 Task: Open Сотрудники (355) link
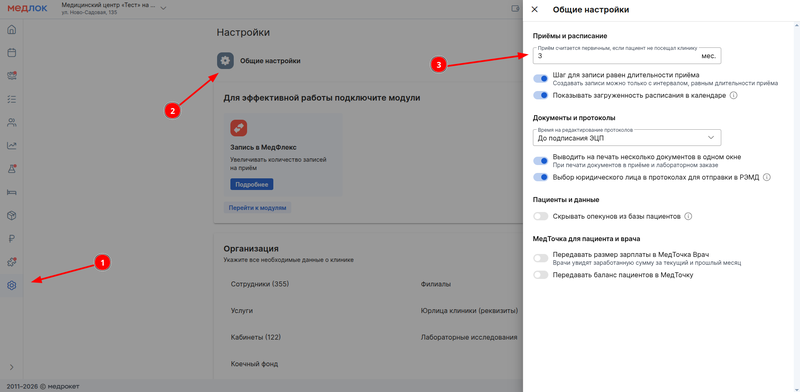[x=260, y=284]
